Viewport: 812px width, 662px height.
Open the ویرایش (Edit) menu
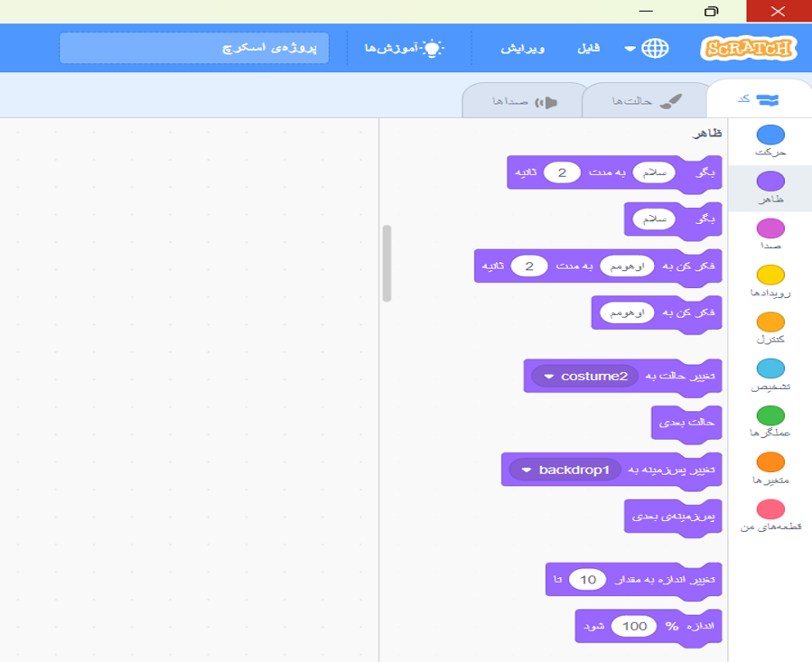[523, 48]
